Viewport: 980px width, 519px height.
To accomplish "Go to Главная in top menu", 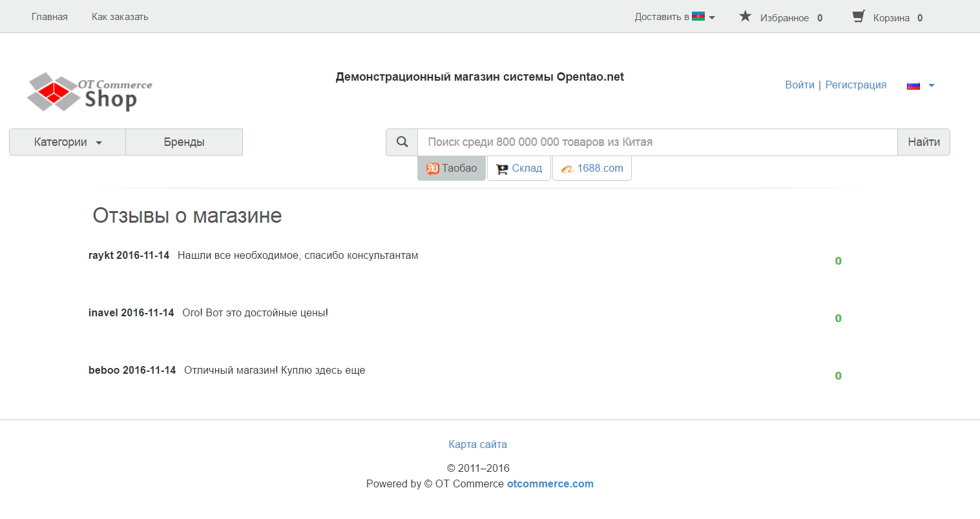I will click(x=50, y=17).
